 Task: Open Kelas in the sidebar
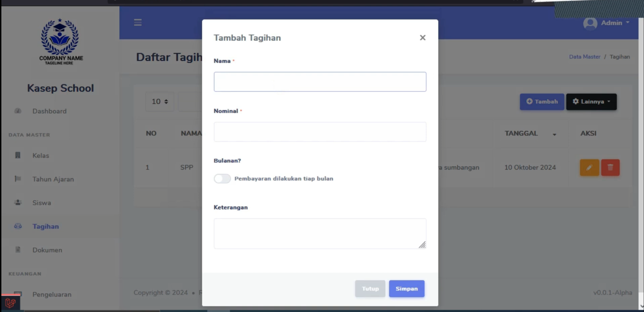click(41, 155)
